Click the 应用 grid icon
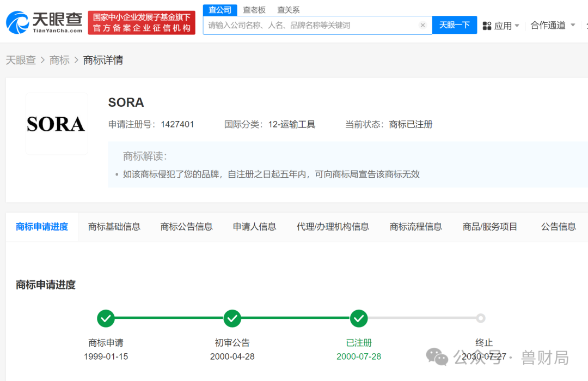588x381 pixels. [x=487, y=26]
